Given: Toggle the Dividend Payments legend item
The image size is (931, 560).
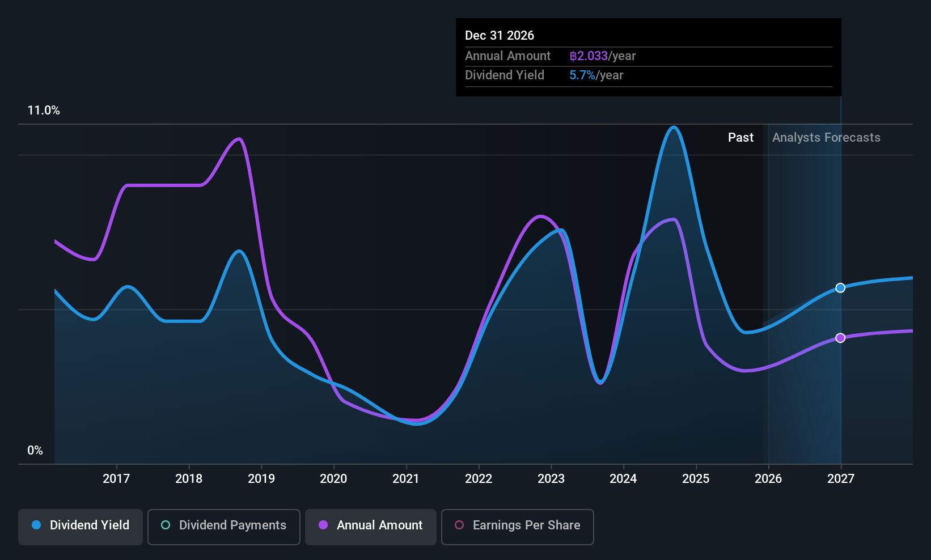Looking at the screenshot, I should (223, 526).
